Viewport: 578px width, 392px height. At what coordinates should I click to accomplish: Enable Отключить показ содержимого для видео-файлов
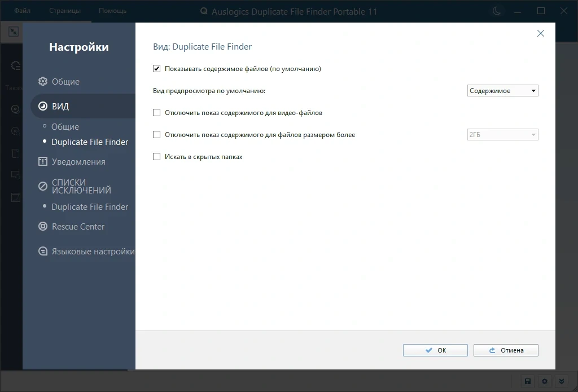click(x=157, y=113)
